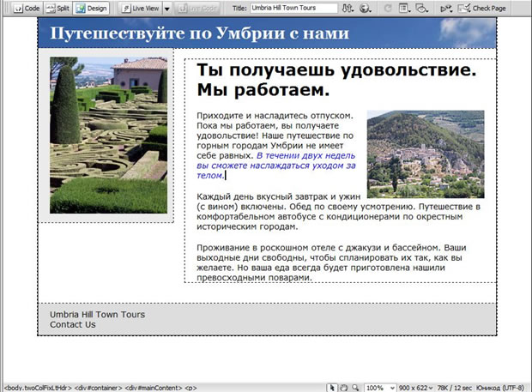532x392 pixels.
Task: Select the garden maze image in sidebar
Action: [109, 135]
